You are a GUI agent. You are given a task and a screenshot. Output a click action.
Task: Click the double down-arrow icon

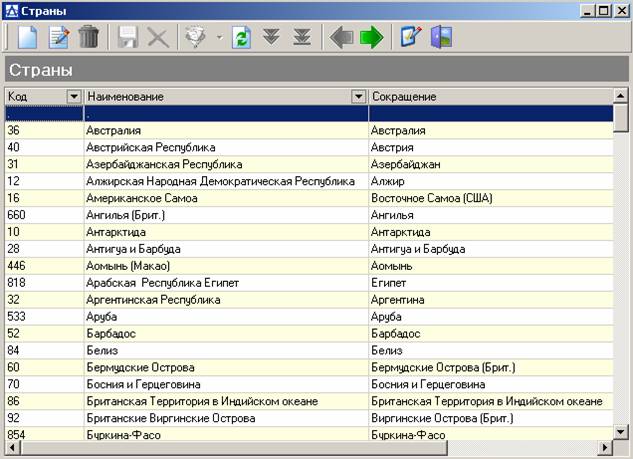[x=271, y=37]
